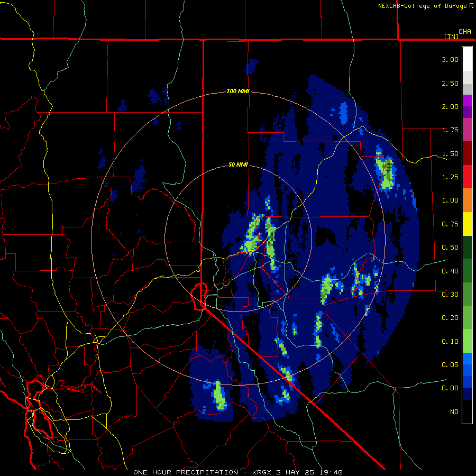The height and width of the screenshot is (476, 476).
Task: Select the 1.50 legend value
Action: 450,153
